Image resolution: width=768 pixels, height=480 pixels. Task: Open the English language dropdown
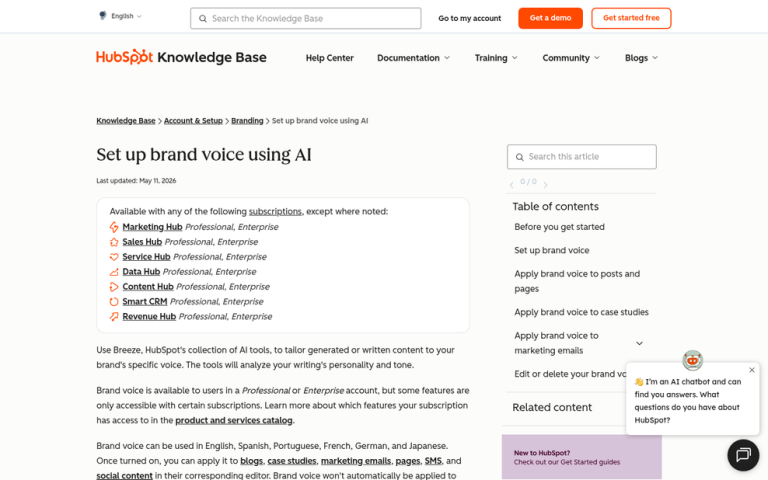click(x=126, y=16)
